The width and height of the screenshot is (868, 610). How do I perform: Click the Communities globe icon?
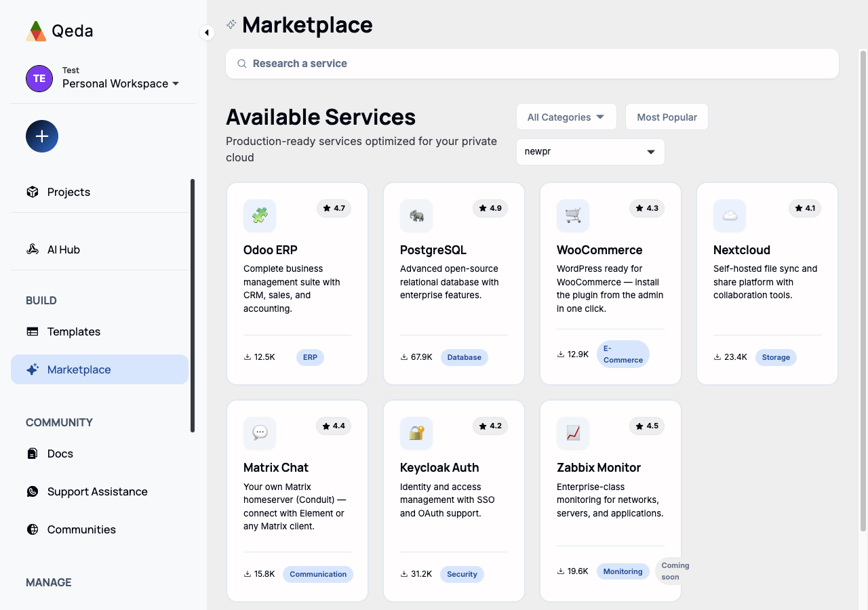tap(33, 529)
